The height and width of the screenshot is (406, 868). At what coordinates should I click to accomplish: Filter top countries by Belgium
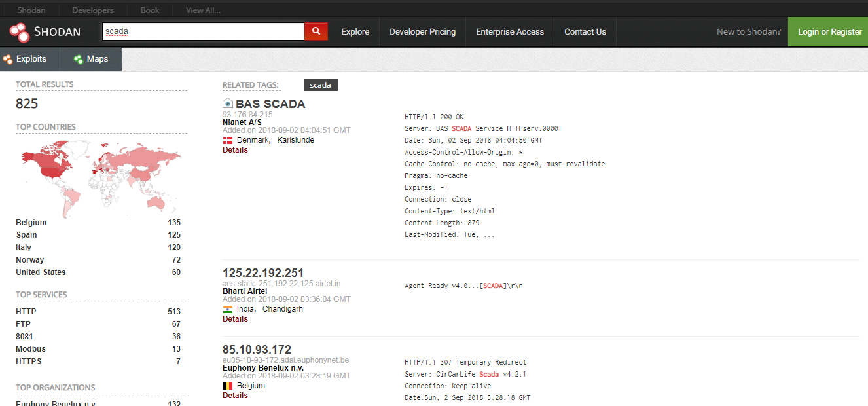(x=31, y=223)
